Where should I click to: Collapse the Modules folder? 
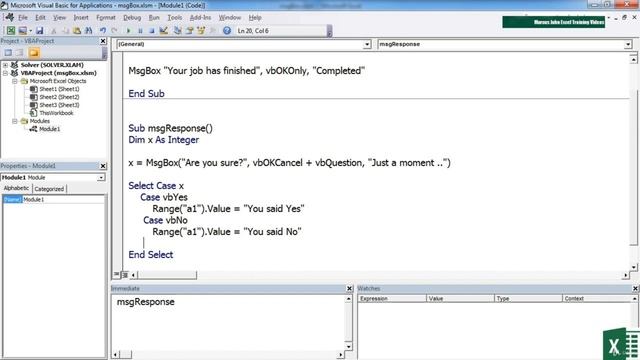coord(15,121)
